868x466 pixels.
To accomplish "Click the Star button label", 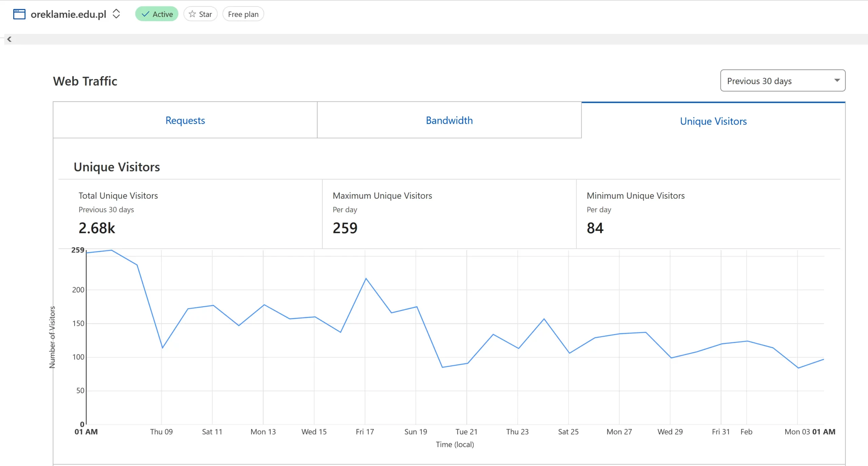I will [x=205, y=14].
